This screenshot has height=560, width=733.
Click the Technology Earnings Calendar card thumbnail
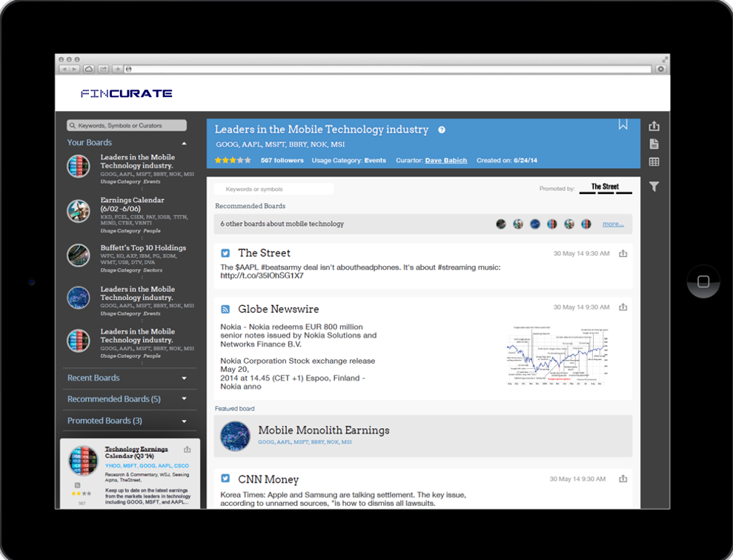click(x=83, y=461)
